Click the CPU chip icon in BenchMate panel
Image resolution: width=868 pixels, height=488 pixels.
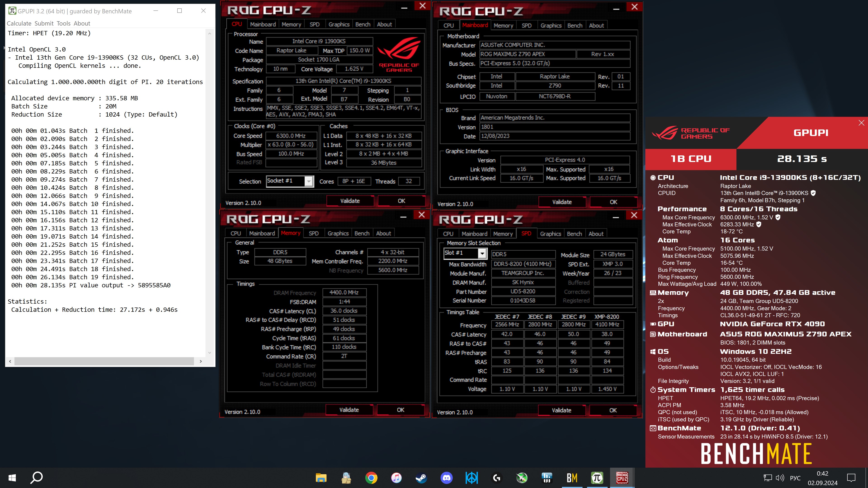(x=653, y=178)
